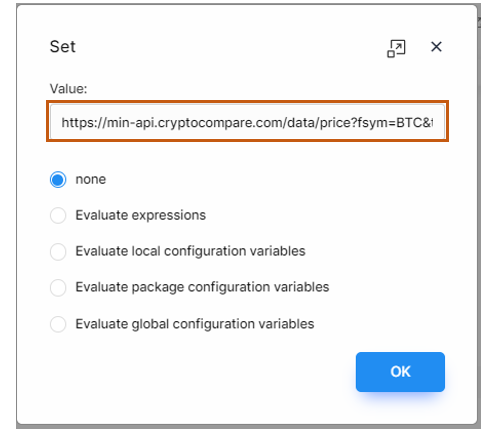Click the "Evaluate expressions" label text
This screenshot has width=503, height=429.
tap(141, 215)
